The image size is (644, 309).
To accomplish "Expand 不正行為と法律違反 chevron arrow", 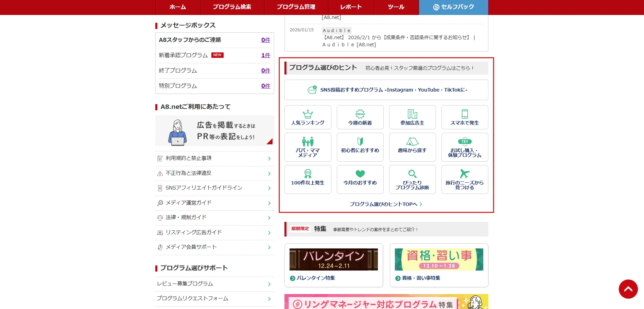I will (269, 174).
